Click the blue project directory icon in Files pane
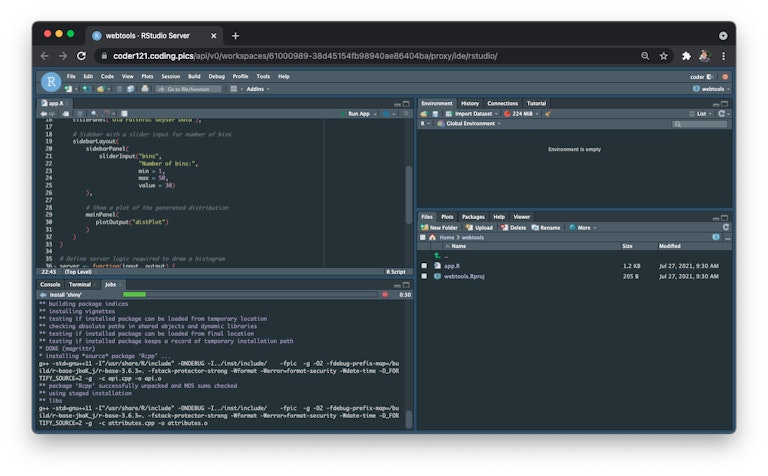Screen dimensions: 768x476 coord(716,237)
